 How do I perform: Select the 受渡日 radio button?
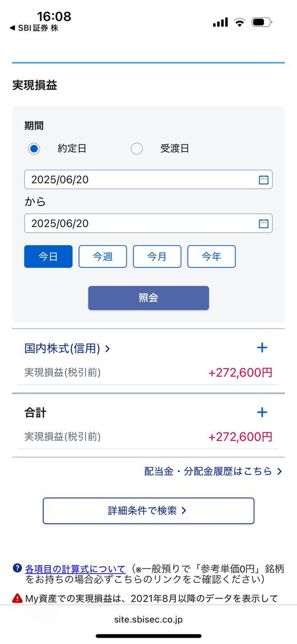pos(137,149)
